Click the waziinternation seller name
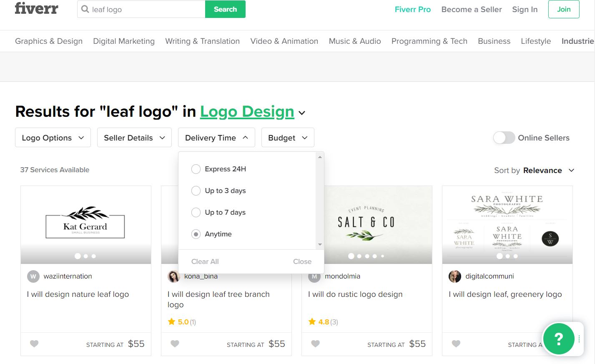Viewport: 595px width, 364px height. click(68, 276)
